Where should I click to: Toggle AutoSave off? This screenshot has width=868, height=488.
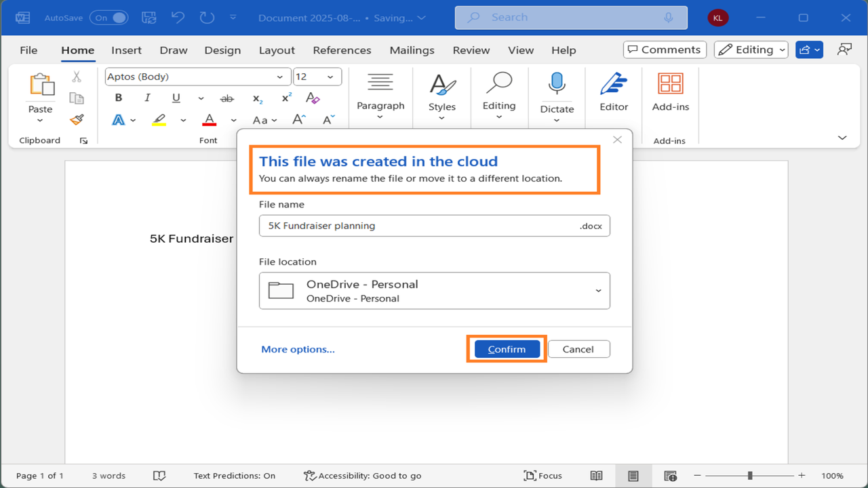click(108, 18)
